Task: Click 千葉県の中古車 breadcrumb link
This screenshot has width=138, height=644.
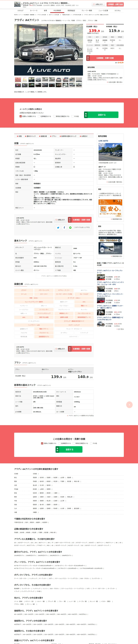Action: pos(66,15)
